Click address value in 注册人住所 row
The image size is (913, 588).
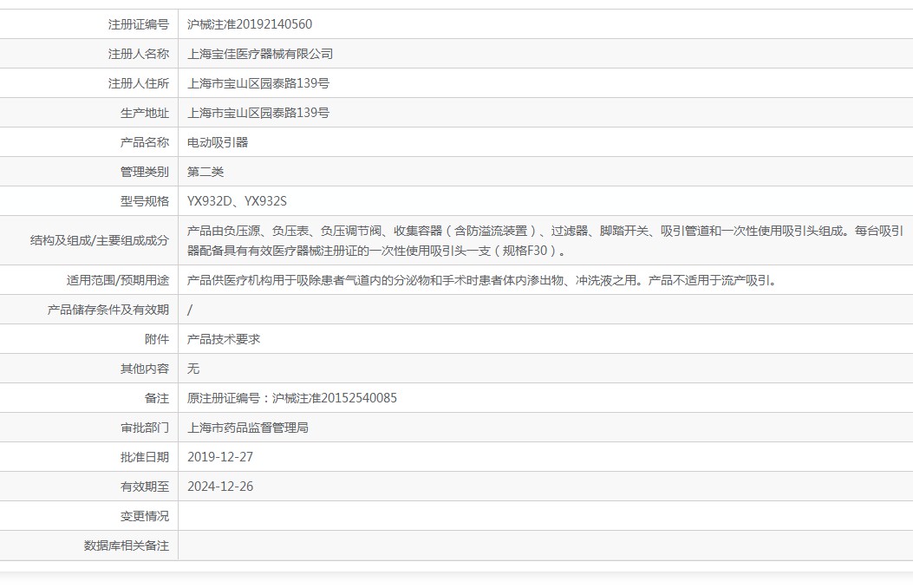click(258, 83)
